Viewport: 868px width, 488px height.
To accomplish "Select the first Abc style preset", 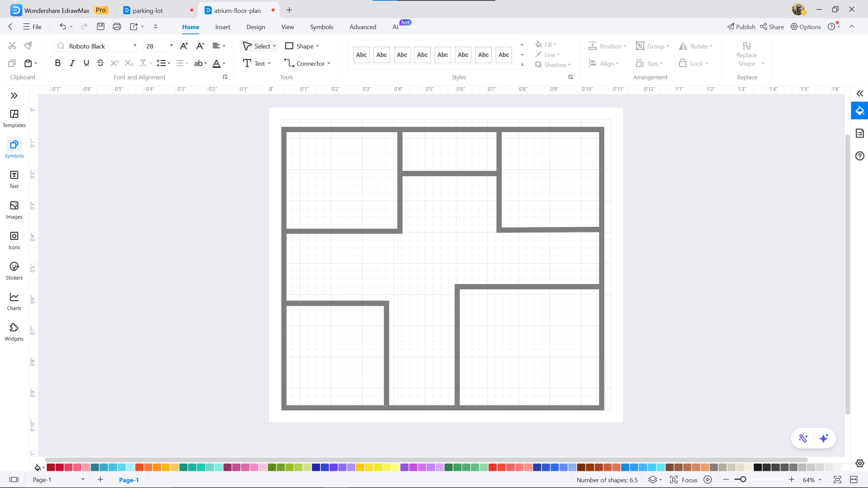I will point(361,55).
